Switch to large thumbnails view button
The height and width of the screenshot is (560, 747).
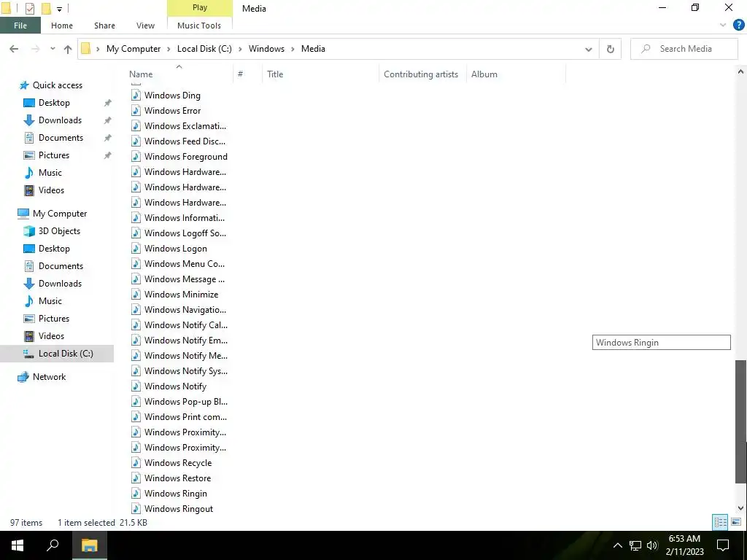pos(736,522)
